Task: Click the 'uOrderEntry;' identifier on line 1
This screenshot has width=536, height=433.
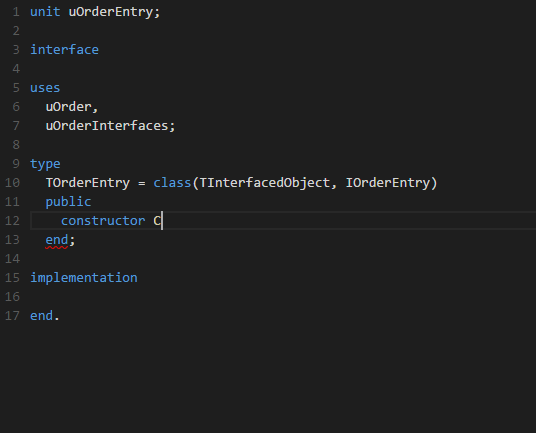Action: coord(114,12)
